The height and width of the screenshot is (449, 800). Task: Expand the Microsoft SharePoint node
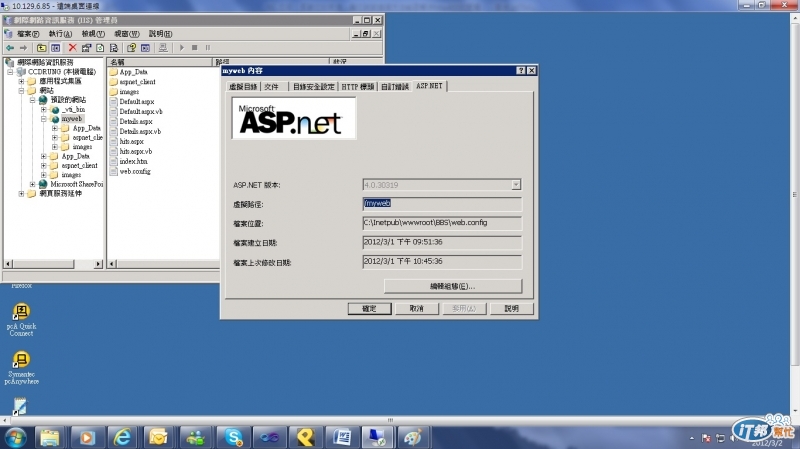(x=32, y=184)
